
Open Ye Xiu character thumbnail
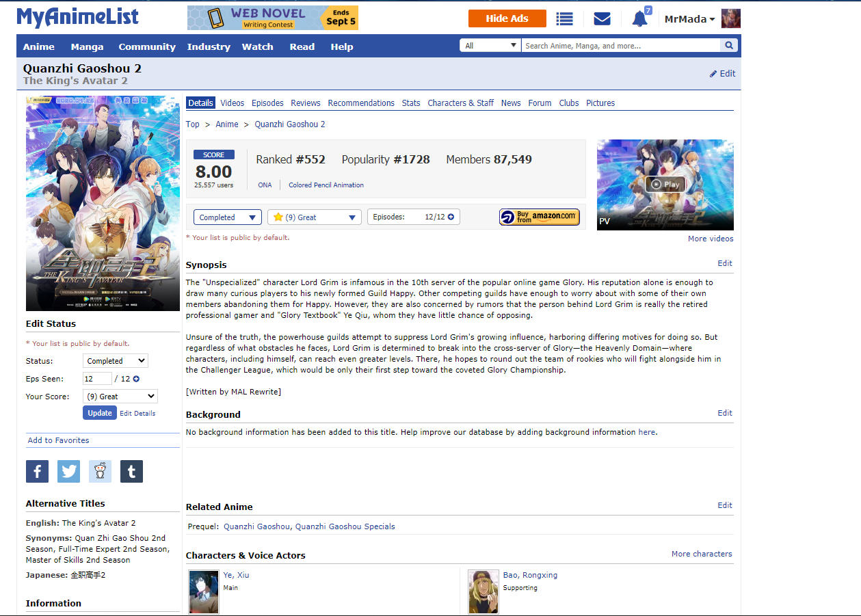click(x=204, y=591)
